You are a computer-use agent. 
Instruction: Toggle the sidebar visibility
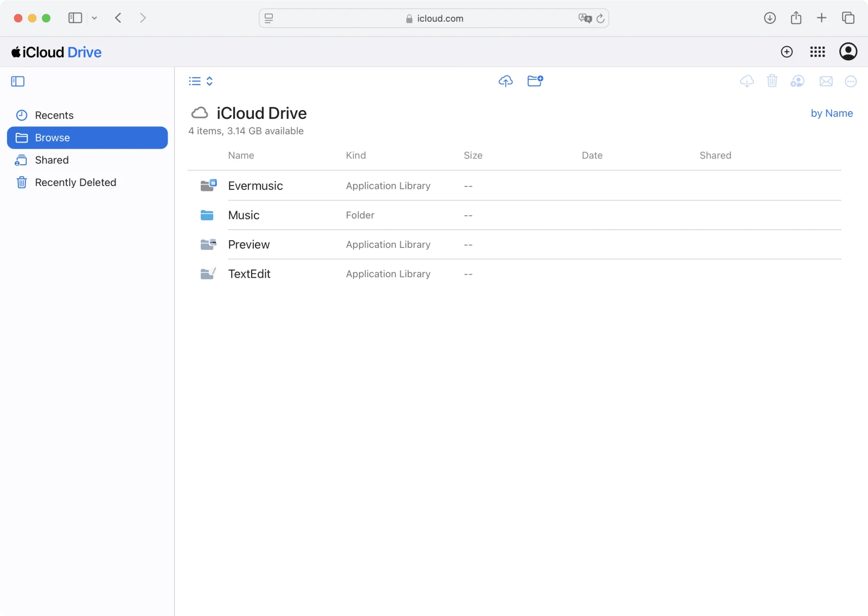(17, 81)
